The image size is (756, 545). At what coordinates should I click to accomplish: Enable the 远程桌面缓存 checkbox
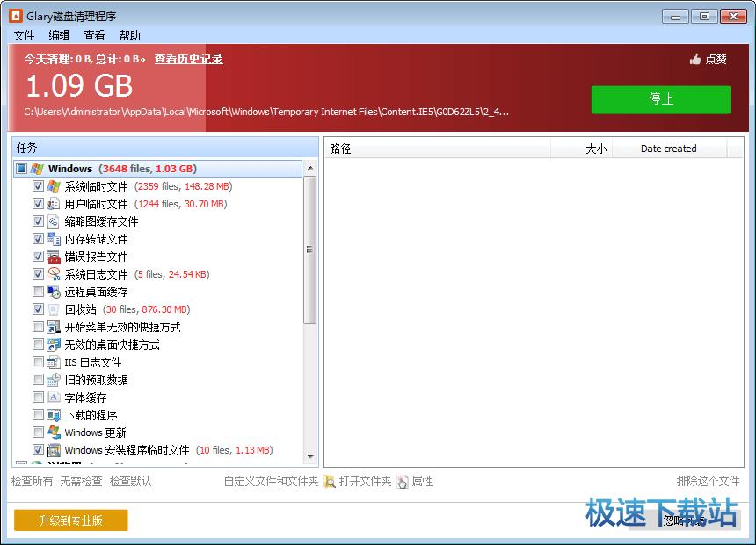(x=38, y=292)
